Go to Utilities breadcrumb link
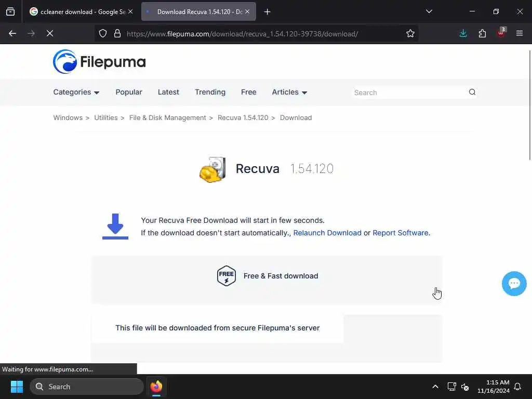 pyautogui.click(x=106, y=118)
